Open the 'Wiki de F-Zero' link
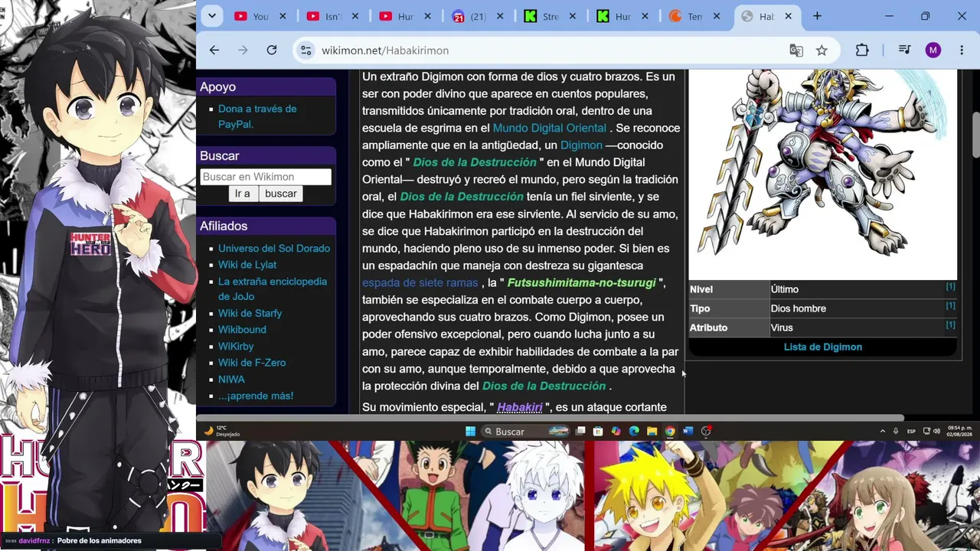Image resolution: width=980 pixels, height=551 pixels. [252, 363]
